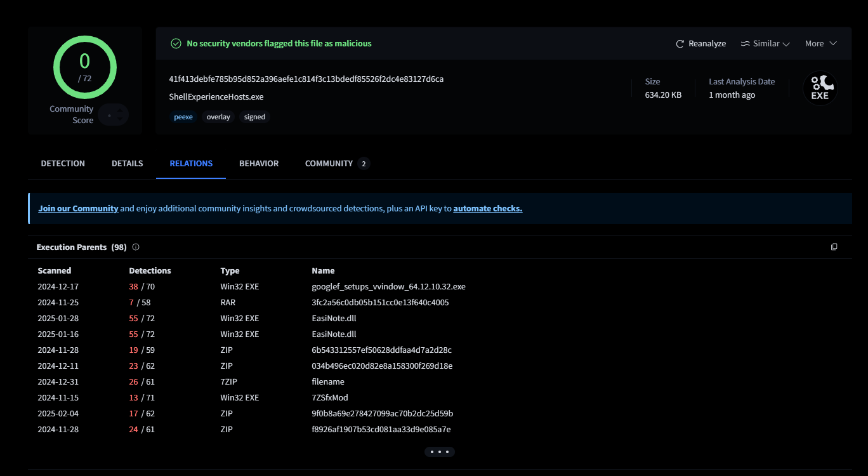Open the 7ZSfxMod entry
This screenshot has width=868, height=476.
tap(330, 398)
